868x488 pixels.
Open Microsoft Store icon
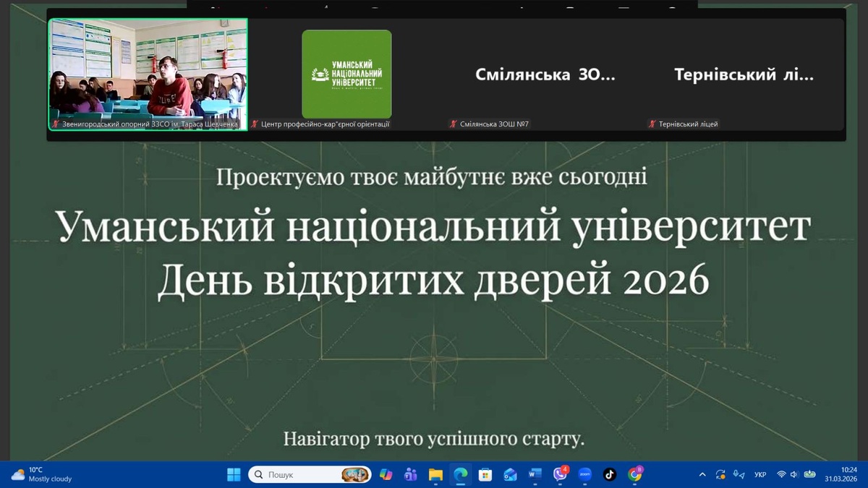485,474
